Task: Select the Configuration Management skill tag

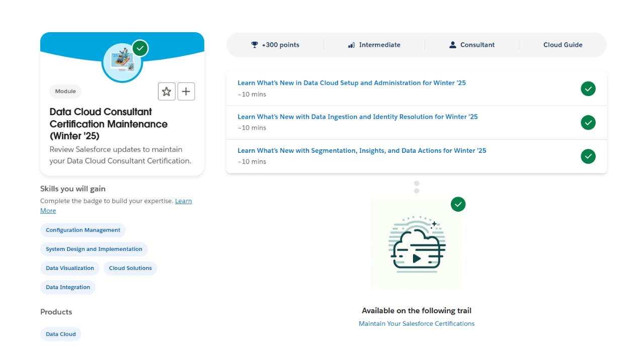Action: (x=83, y=230)
